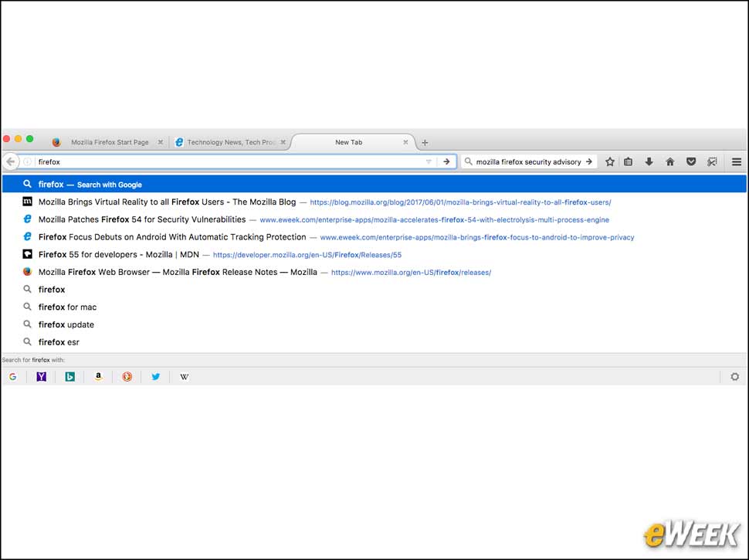This screenshot has width=749, height=560.
Task: Click the green zoom window button
Action: tap(29, 138)
